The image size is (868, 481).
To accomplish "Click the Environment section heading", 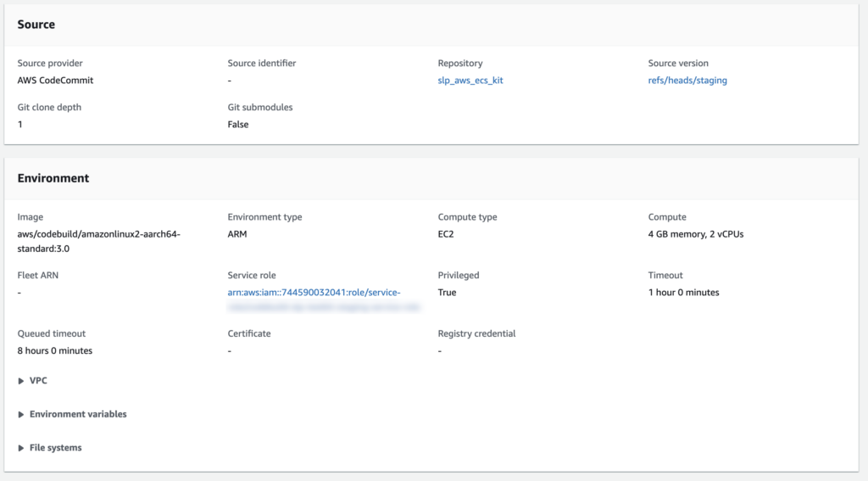I will [x=53, y=178].
